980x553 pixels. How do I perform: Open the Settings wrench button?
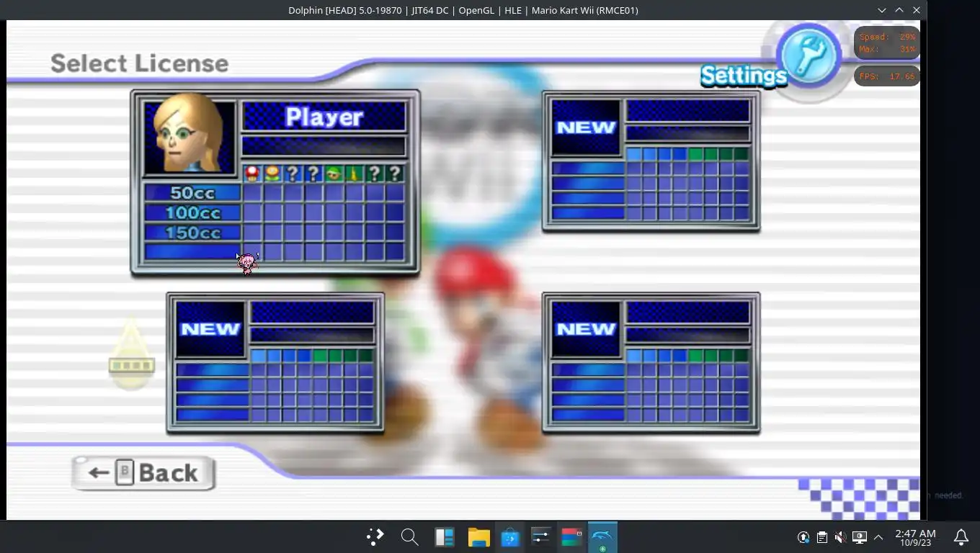(808, 56)
